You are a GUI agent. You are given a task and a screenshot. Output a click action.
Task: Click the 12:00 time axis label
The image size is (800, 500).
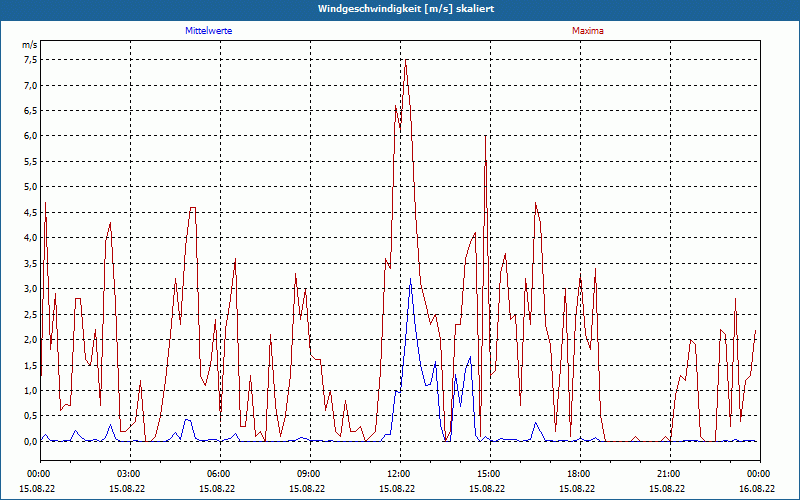[397, 474]
